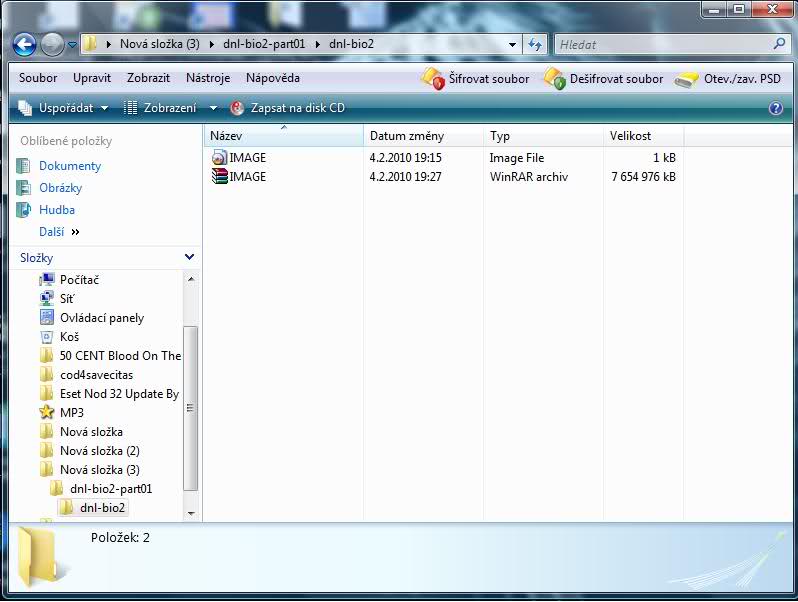Click the refresh button beside address bar

click(x=535, y=44)
